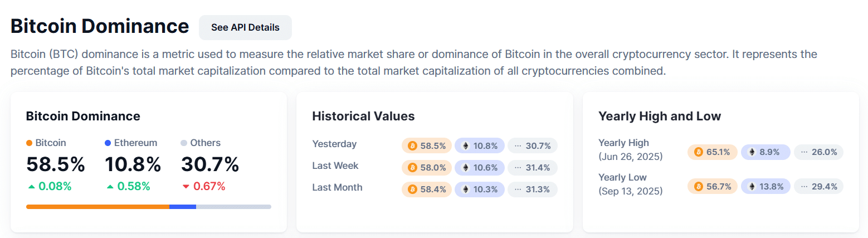Screen dimensions: 868x238
Task: Click the Bitcoin Dominance page heading
Action: pyautogui.click(x=100, y=26)
